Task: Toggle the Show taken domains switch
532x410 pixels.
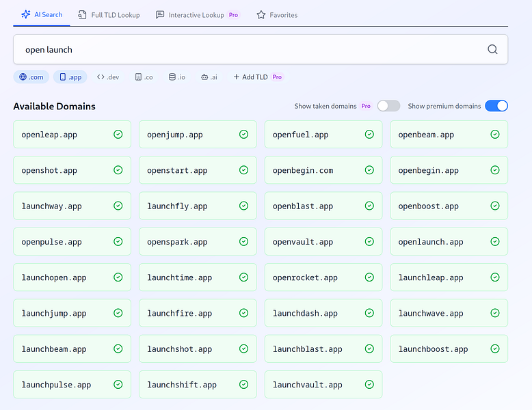Action: (388, 106)
